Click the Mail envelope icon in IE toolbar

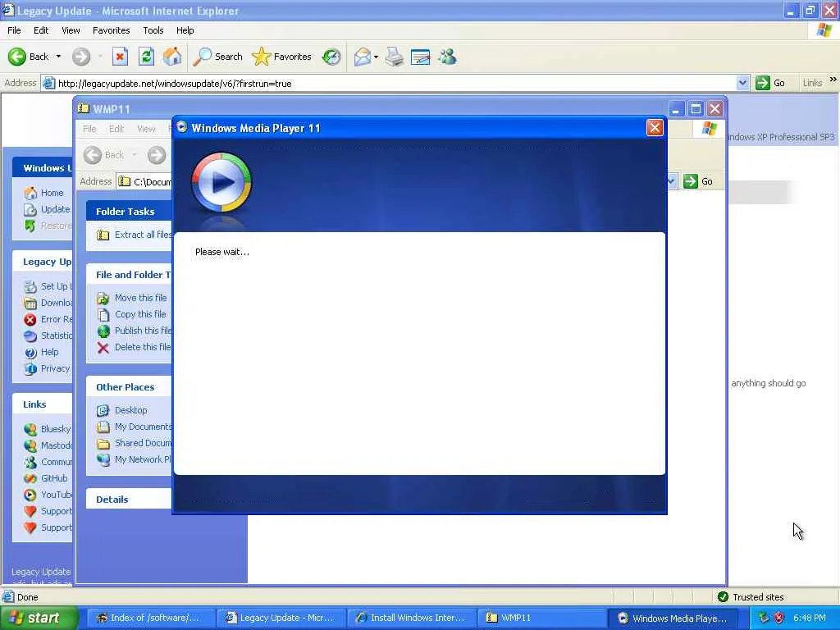pyautogui.click(x=363, y=57)
